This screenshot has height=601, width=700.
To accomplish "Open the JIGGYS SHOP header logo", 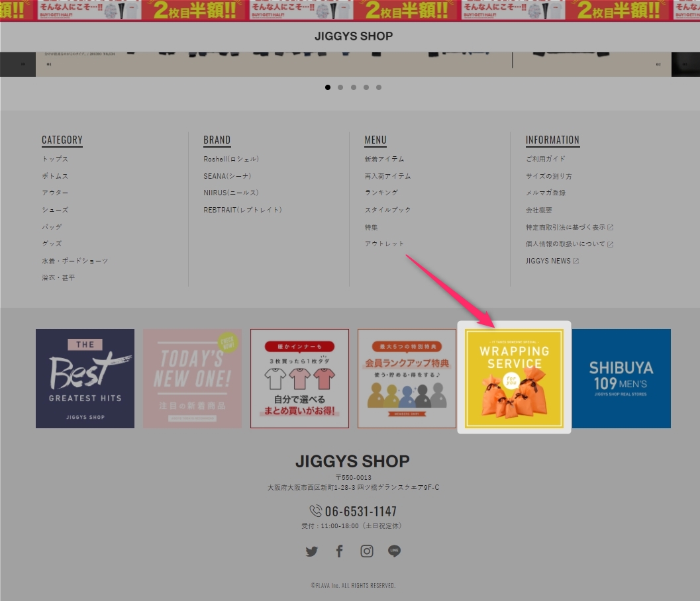I will pos(354,36).
